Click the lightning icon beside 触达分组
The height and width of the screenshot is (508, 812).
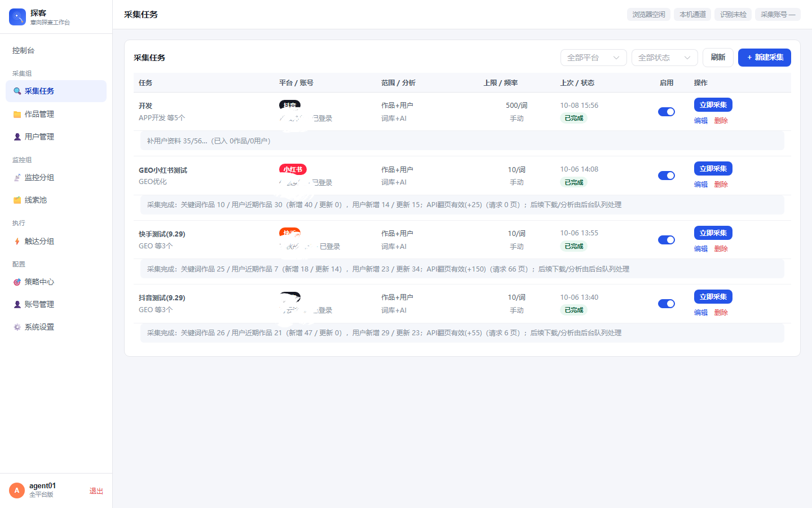[17, 241]
